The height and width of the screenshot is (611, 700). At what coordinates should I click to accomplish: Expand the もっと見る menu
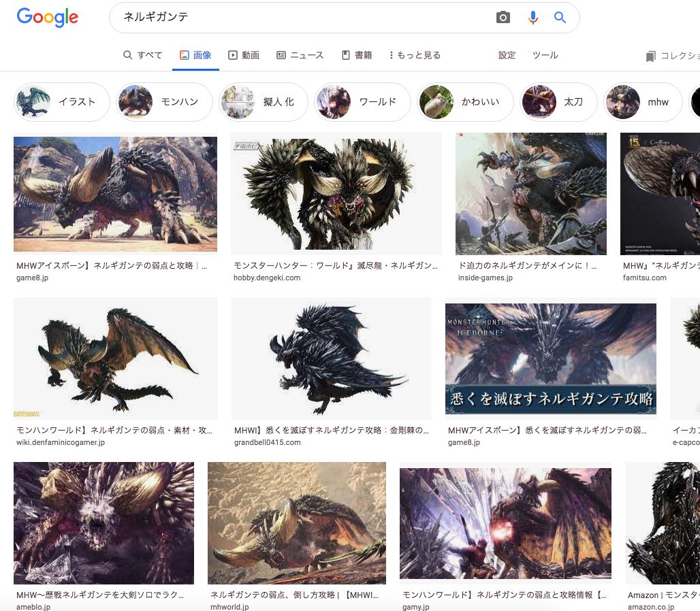pos(415,55)
